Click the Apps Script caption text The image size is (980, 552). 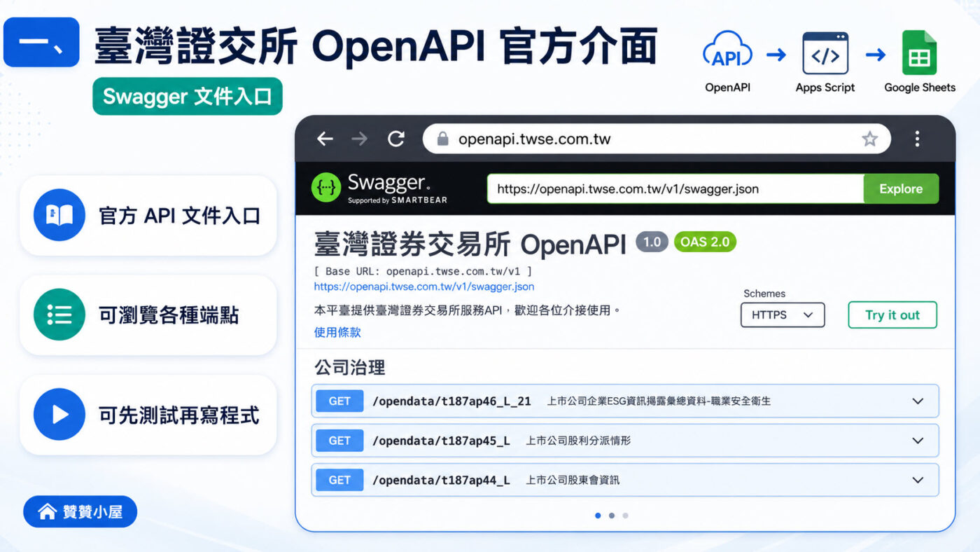pos(825,88)
